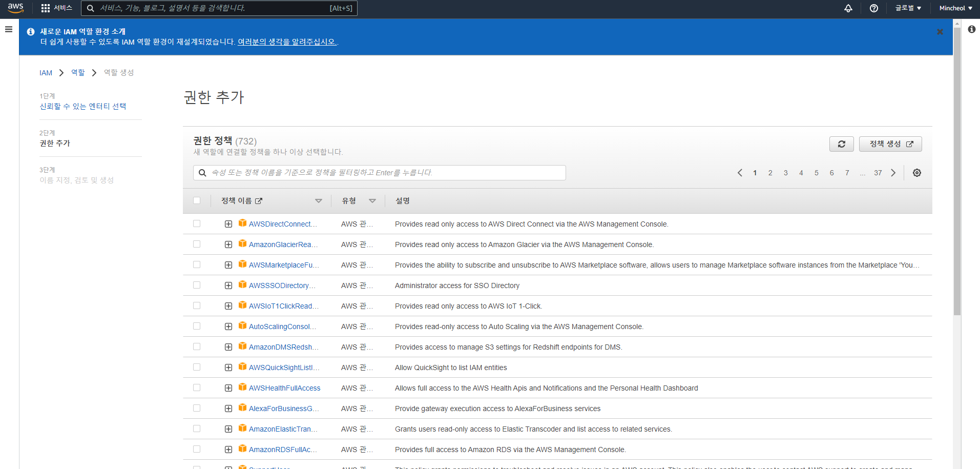Click the policy icon for AWSDirectConnect
This screenshot has width=980, height=469.
coord(243,223)
